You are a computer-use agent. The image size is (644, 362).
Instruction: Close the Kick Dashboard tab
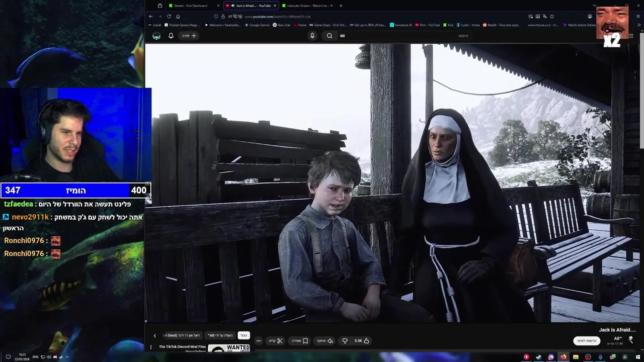[x=218, y=6]
